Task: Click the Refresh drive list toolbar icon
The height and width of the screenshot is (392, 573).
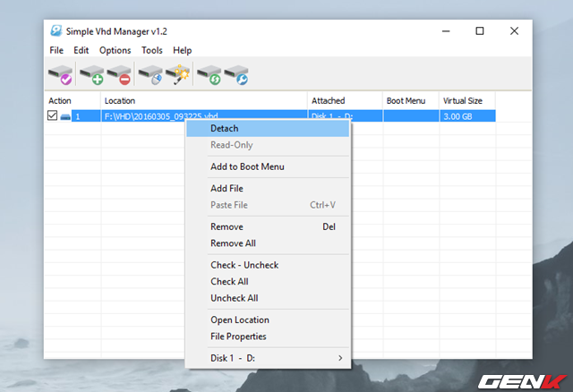Action: 210,74
